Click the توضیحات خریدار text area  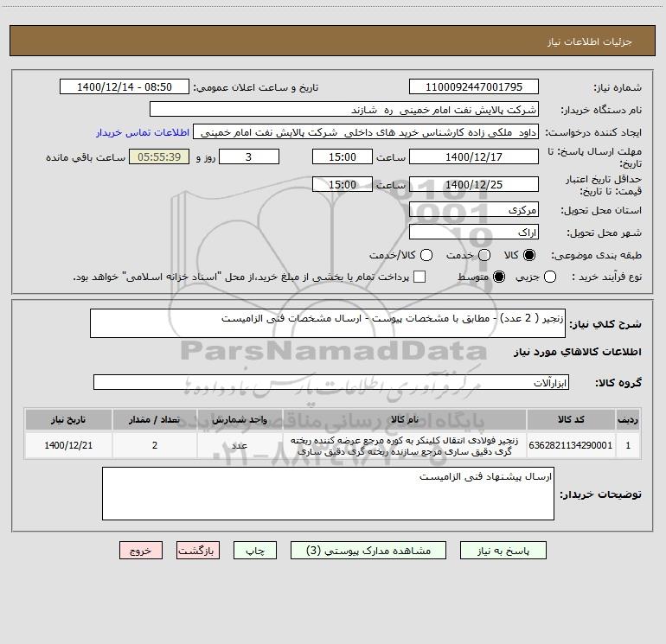click(329, 494)
